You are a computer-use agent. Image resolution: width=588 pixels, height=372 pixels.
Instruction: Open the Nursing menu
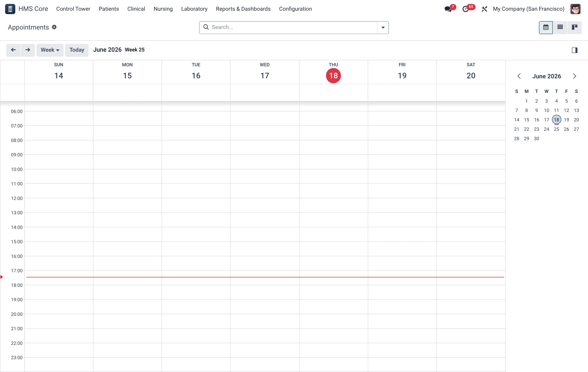pos(163,9)
